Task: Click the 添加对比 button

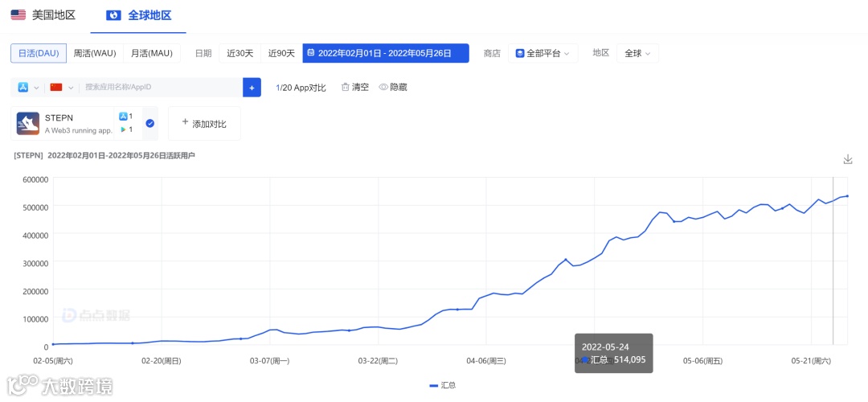Action: click(204, 124)
